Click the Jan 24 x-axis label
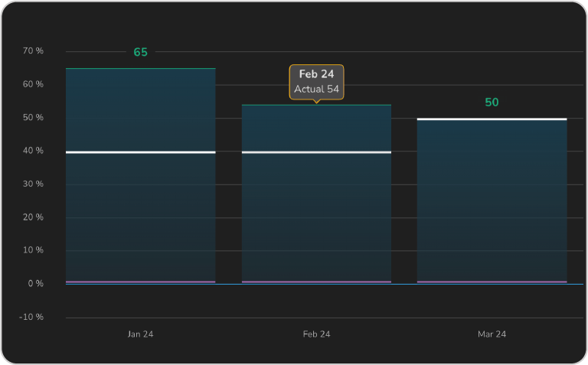 point(140,334)
